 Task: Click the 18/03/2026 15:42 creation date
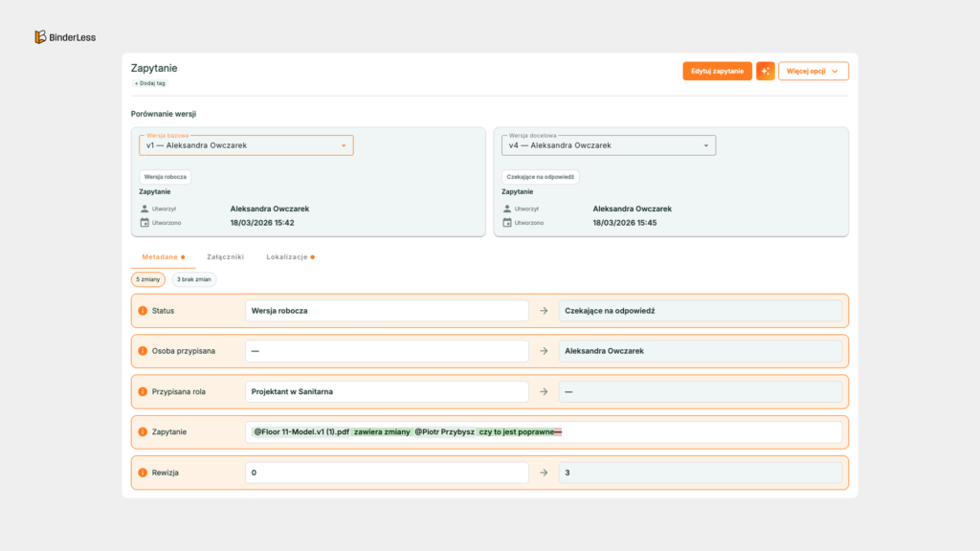pos(262,222)
